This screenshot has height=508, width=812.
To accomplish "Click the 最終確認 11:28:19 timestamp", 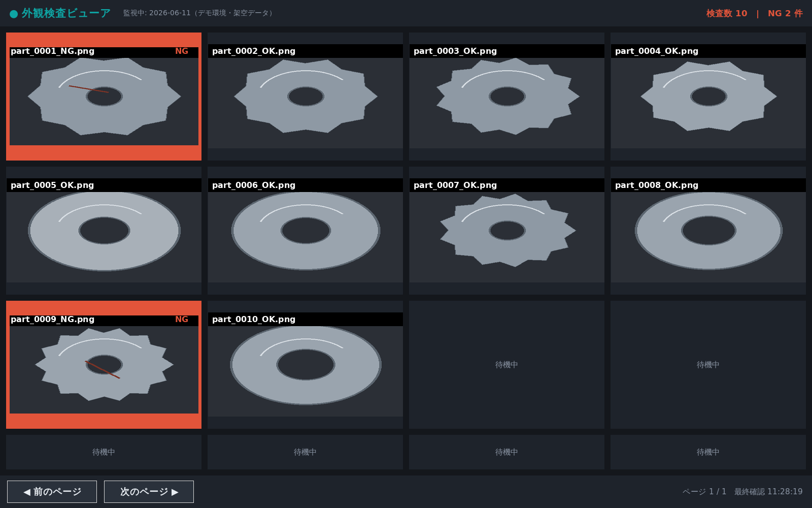I will pyautogui.click(x=768, y=492).
